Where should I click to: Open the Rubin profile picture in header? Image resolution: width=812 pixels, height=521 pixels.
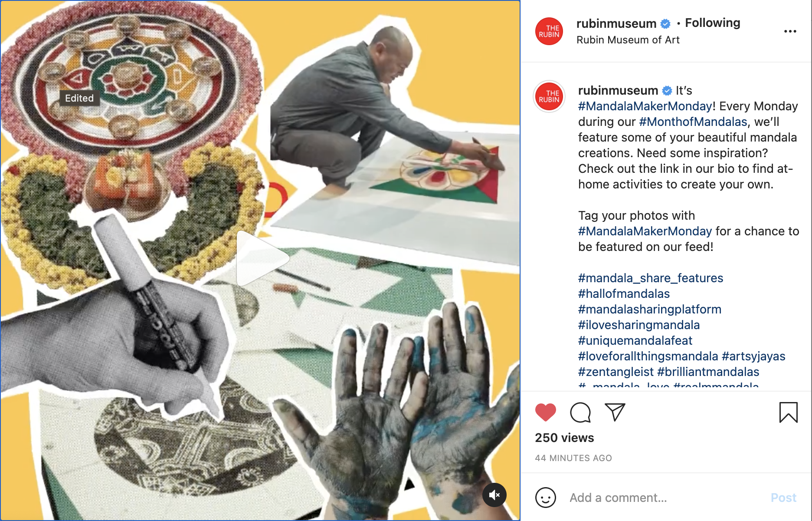point(549,31)
